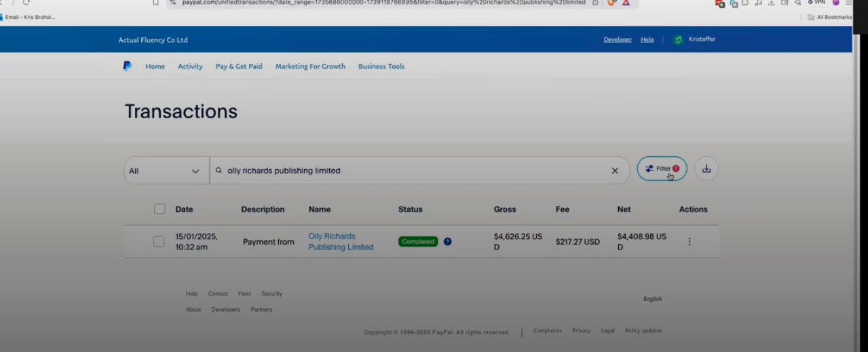Image resolution: width=868 pixels, height=352 pixels.
Task: Click the blue extension icon with badge
Action: pyautogui.click(x=734, y=3)
